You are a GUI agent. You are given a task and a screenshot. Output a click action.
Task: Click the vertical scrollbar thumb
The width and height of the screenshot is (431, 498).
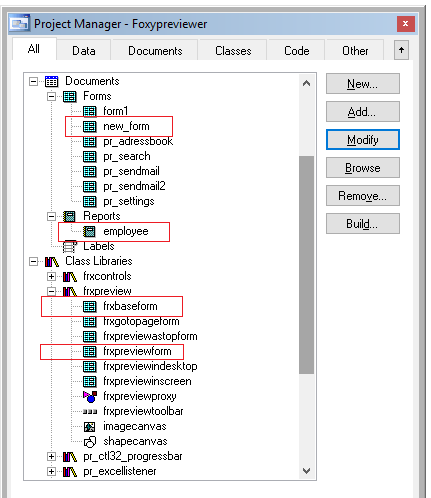click(306, 265)
